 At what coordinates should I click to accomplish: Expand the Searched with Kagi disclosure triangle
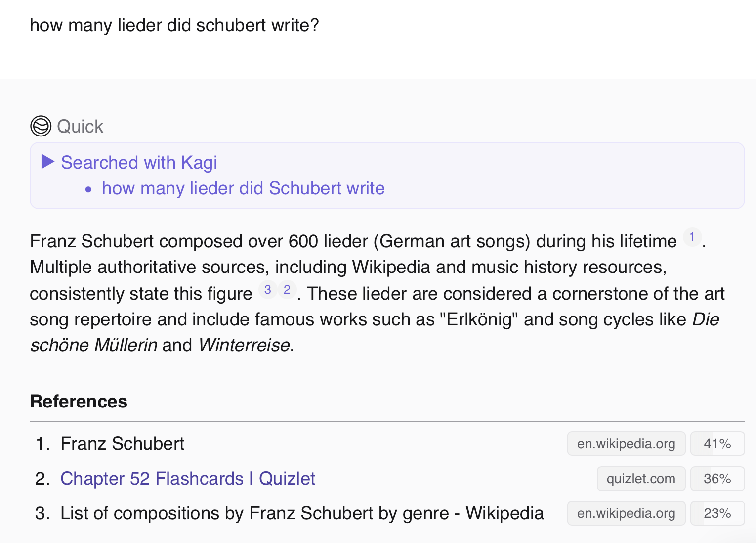click(47, 162)
